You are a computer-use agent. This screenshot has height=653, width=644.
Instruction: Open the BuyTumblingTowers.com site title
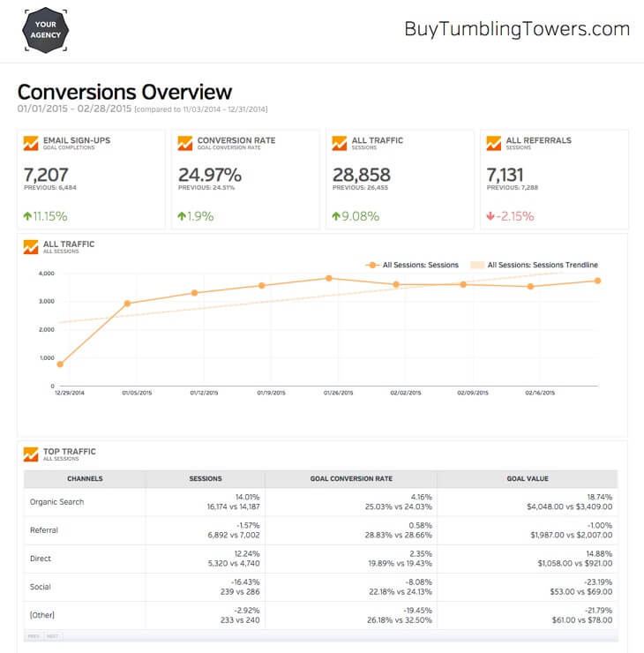[x=517, y=29]
